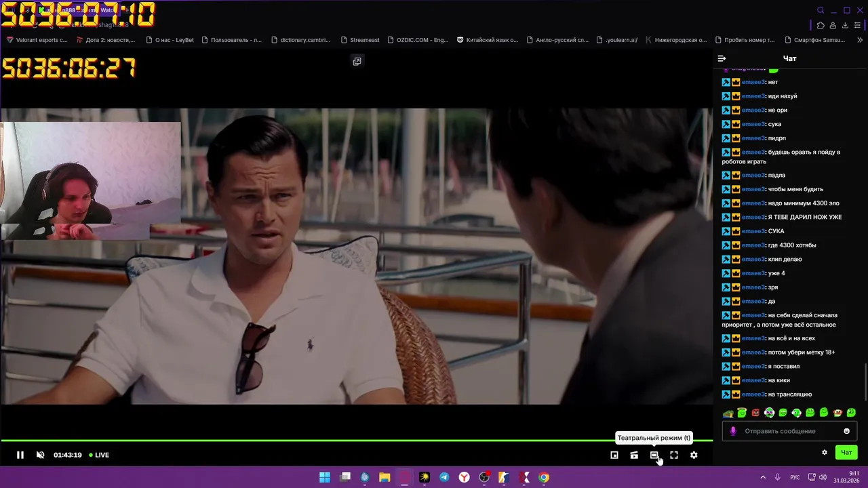Click message 'на трансляцию'
This screenshot has width=868, height=488.
[789, 394]
